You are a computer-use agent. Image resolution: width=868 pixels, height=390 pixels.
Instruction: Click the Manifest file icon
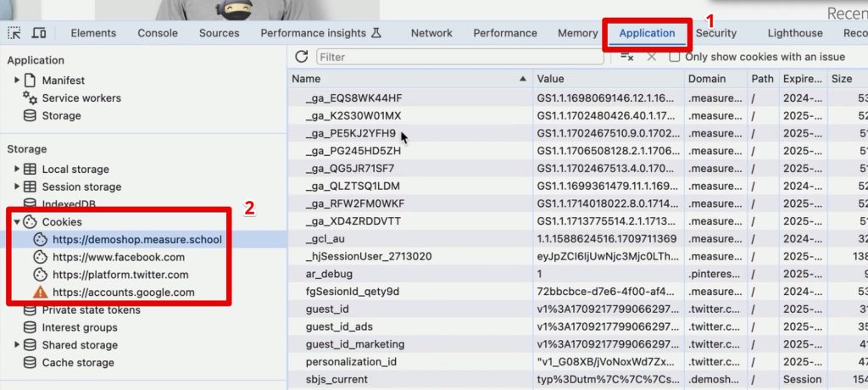(30, 81)
